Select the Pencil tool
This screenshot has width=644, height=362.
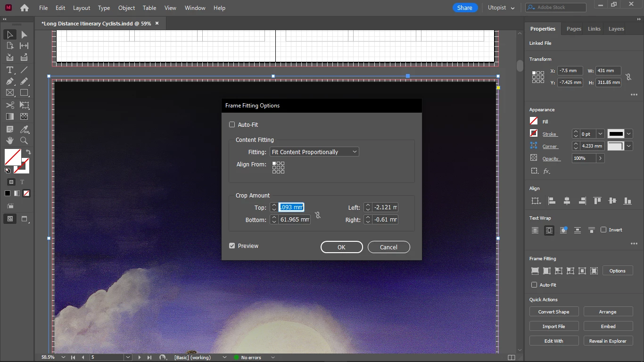24,82
